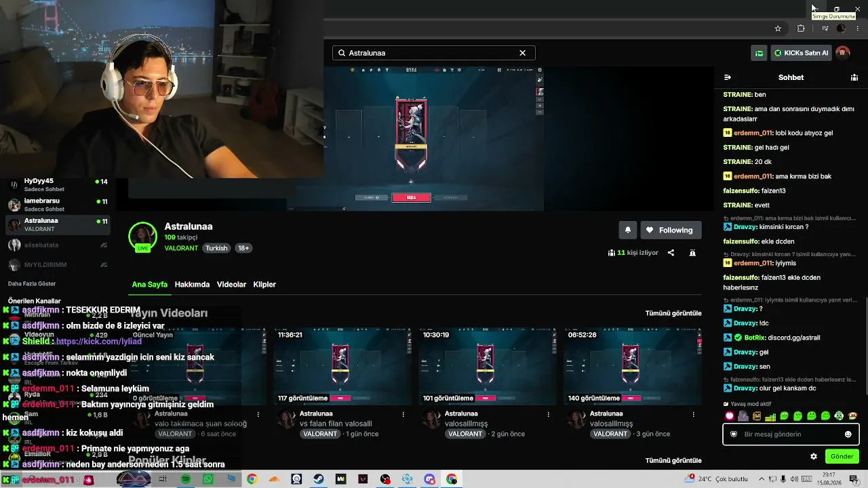This screenshot has width=868, height=488.
Task: Open options for 6 saat önce video
Action: (258, 414)
